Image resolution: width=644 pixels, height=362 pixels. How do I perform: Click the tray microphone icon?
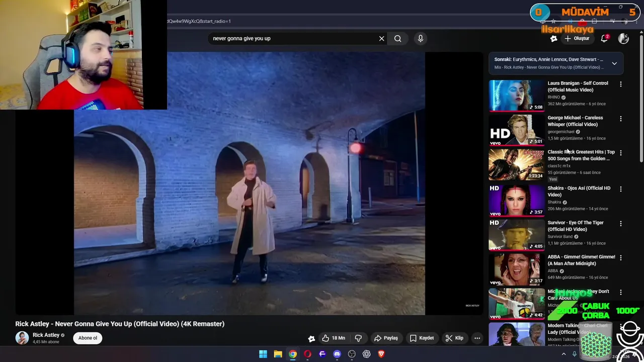[x=574, y=354]
